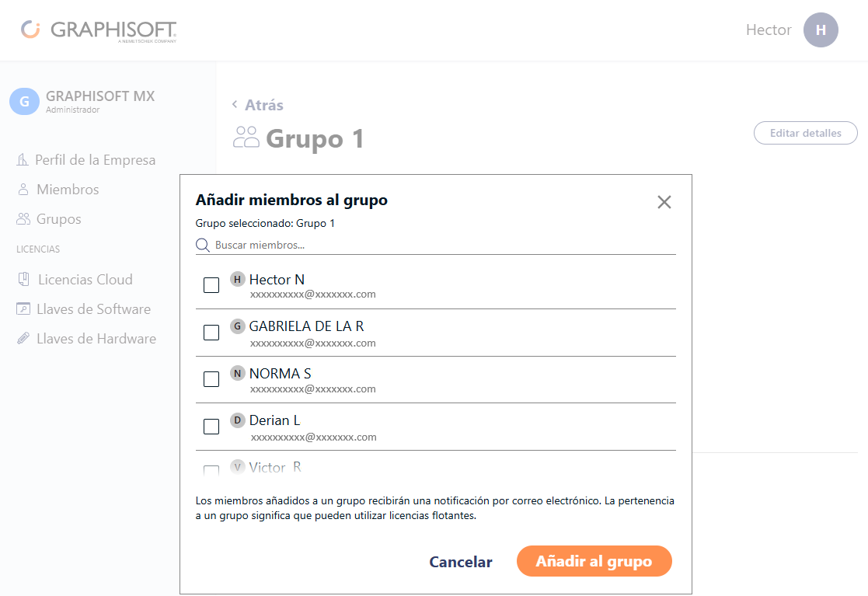Screen dimensions: 868x596
Task: Select the GABRIELA DE LA R checkbox
Action: click(x=211, y=333)
